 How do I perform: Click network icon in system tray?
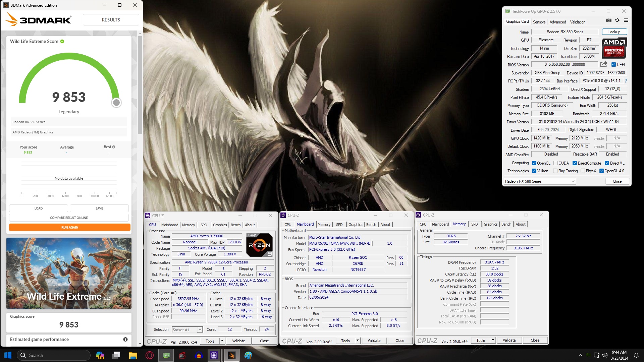click(x=596, y=355)
